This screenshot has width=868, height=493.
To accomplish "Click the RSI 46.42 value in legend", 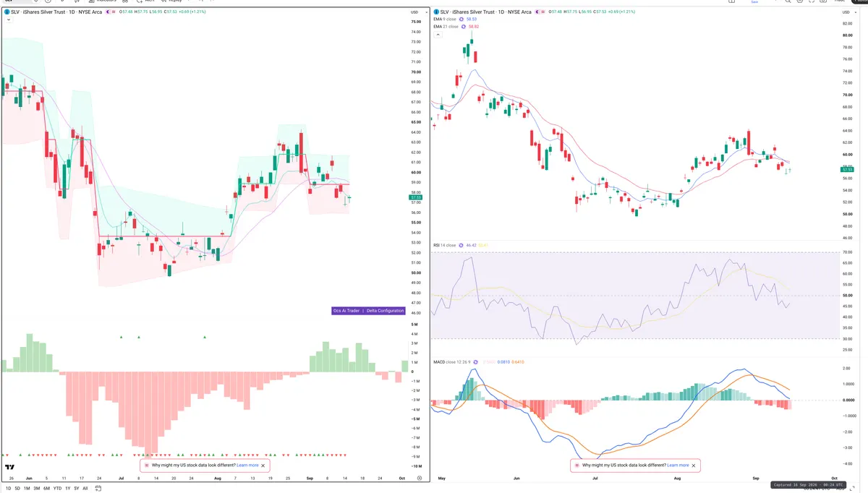I will [x=472, y=245].
